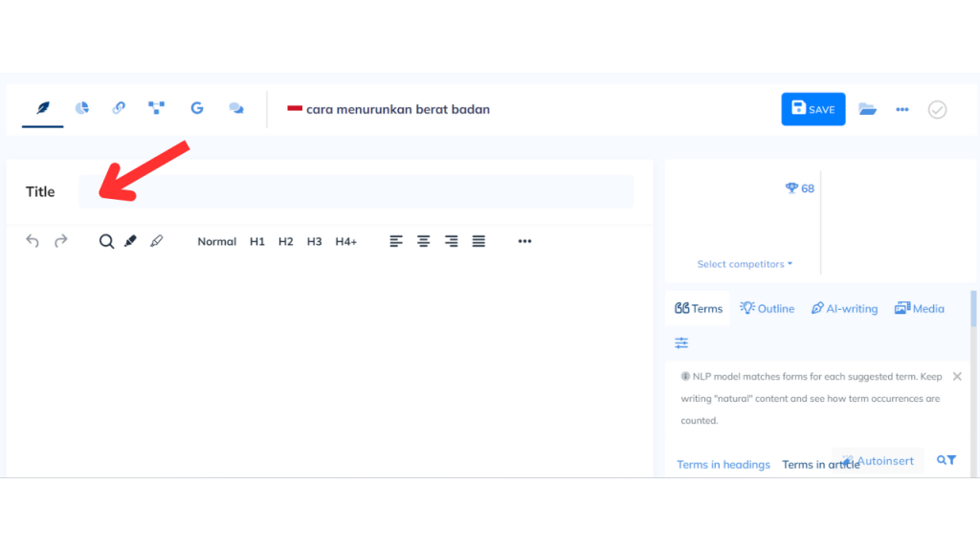Open the toolbar overflow ellipsis menu
The height and width of the screenshot is (551, 980).
tap(524, 241)
